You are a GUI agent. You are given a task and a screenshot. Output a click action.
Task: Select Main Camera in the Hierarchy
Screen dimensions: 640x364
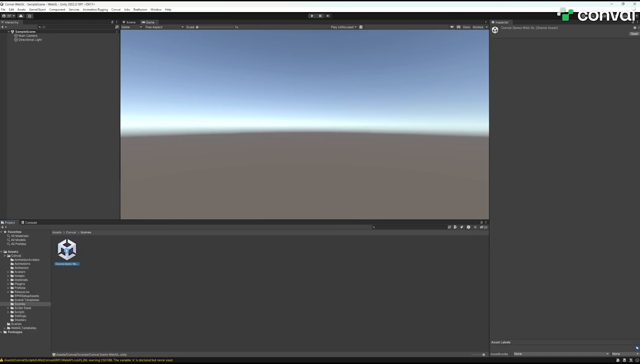pyautogui.click(x=28, y=36)
